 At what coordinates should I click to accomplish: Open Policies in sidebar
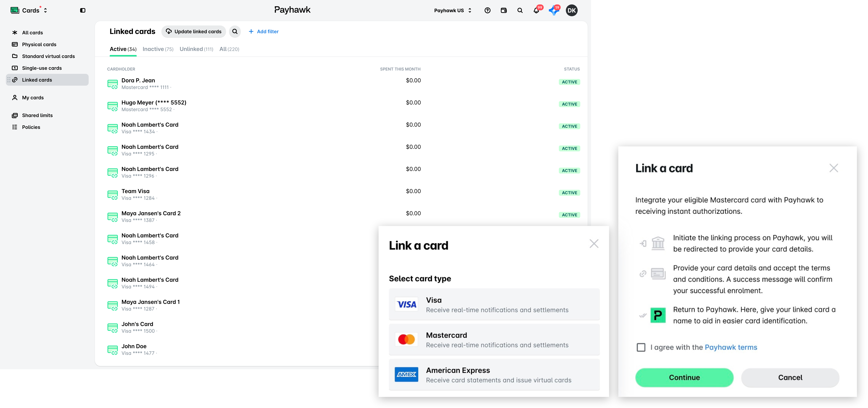[x=47, y=127]
